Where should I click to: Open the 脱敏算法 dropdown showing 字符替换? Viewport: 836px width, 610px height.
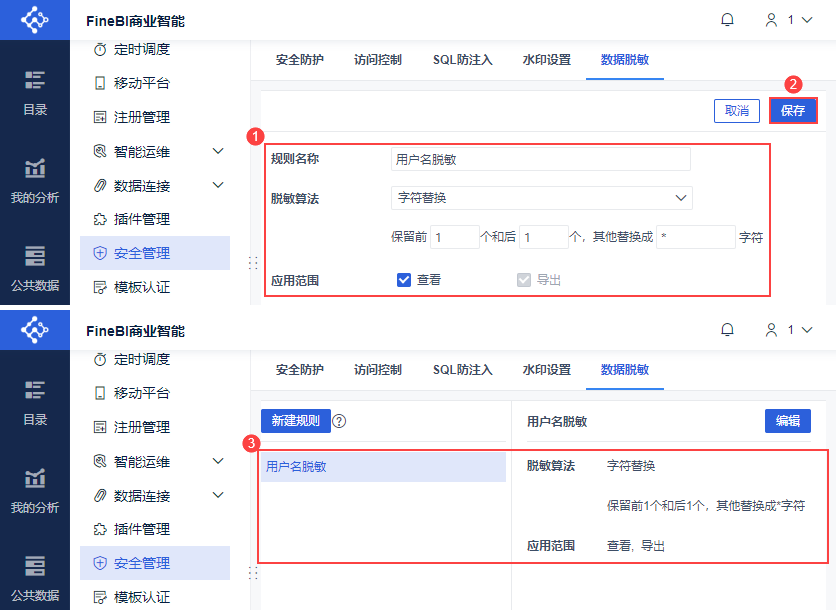pos(541,198)
